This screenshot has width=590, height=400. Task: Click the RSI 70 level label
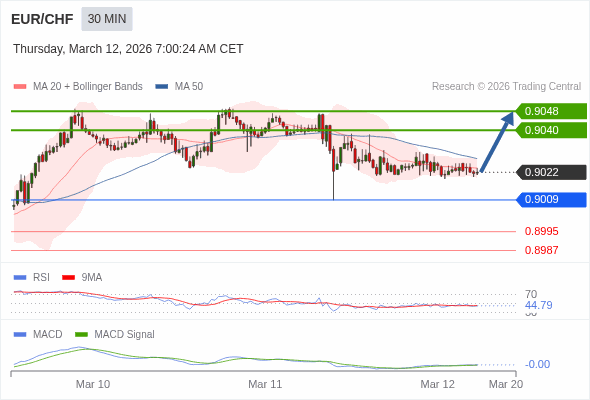(x=531, y=294)
